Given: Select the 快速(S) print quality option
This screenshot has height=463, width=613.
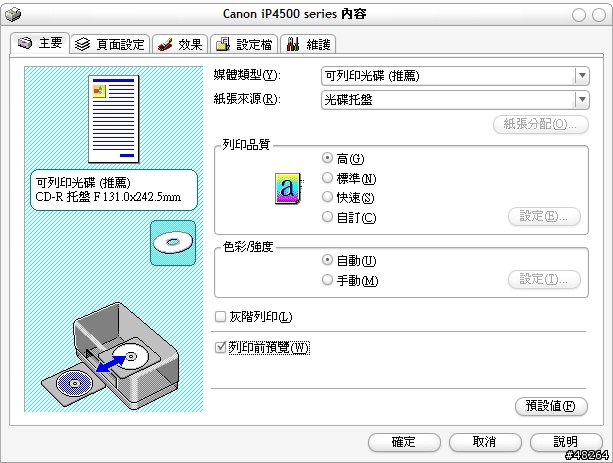Looking at the screenshot, I should (x=327, y=197).
